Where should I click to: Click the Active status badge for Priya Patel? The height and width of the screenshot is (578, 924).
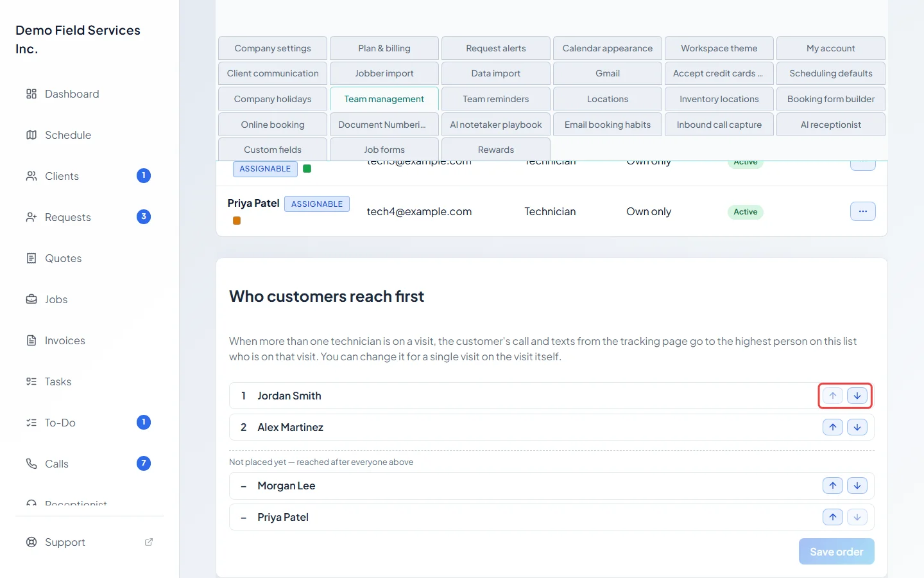(746, 212)
